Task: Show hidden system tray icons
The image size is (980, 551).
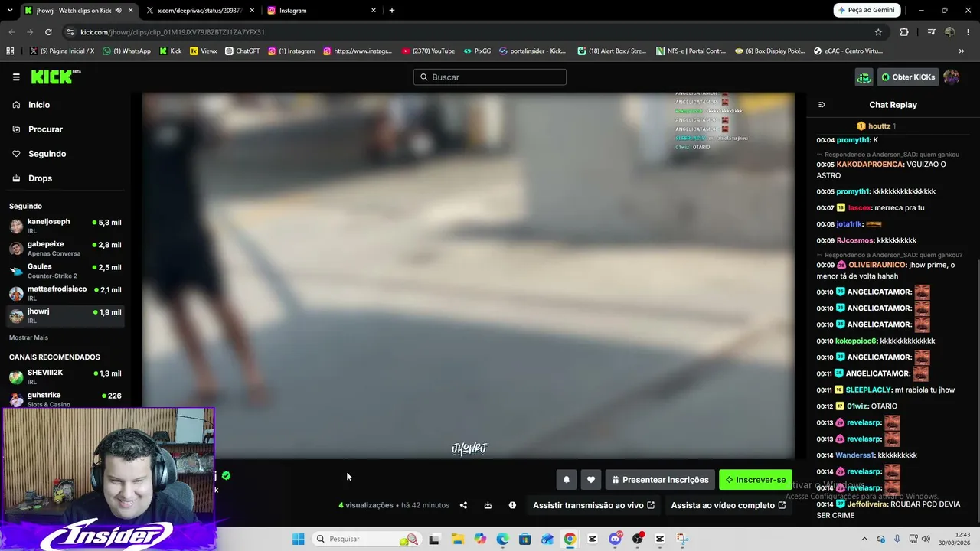Action: pyautogui.click(x=864, y=539)
